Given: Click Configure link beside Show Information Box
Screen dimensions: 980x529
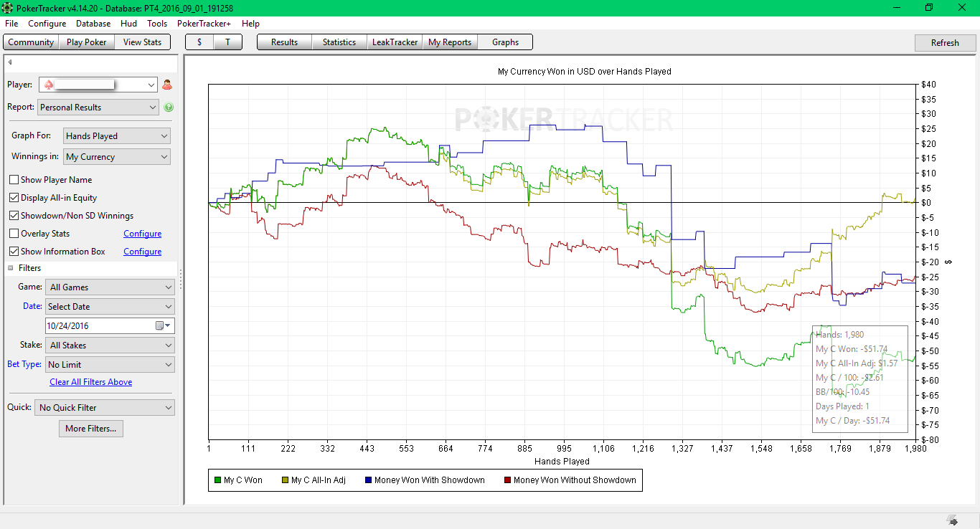Looking at the screenshot, I should pos(143,252).
